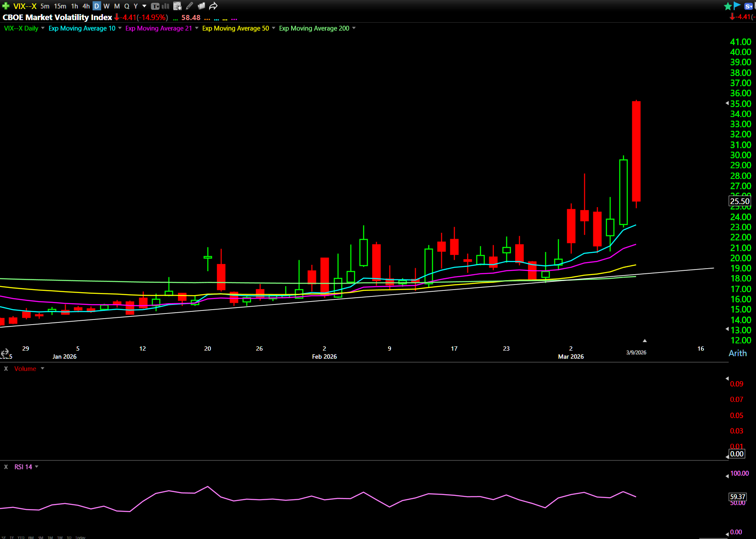Click the green star favorite icon

728,6
